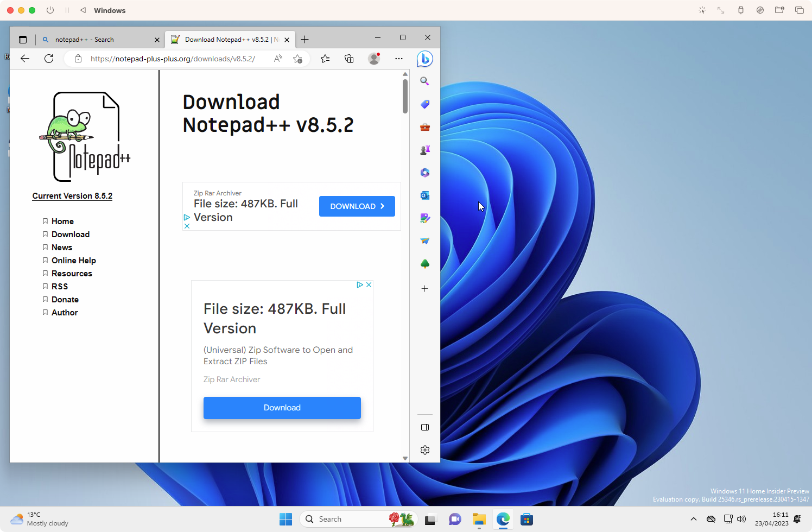Open Online Help in the site menu
The height and width of the screenshot is (532, 812).
(74, 261)
